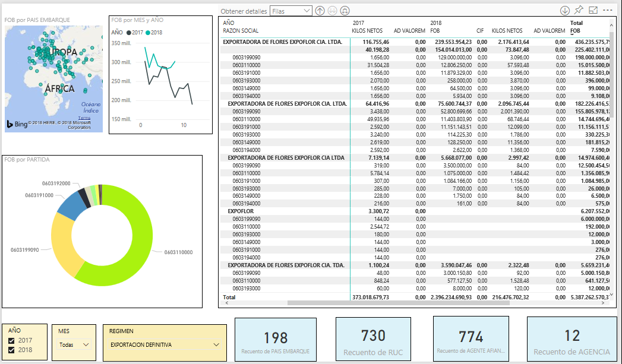Click the 2017 legend dot in line chart
Viewport: 622px width, 364px height.
click(128, 33)
